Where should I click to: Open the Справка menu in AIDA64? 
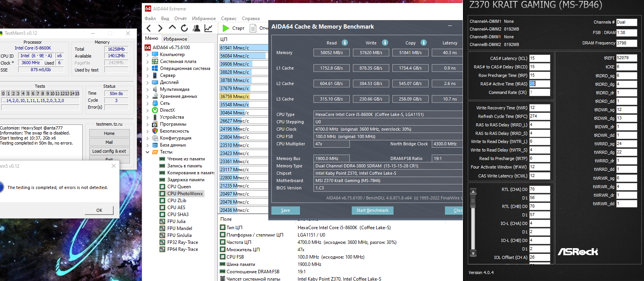(x=251, y=19)
